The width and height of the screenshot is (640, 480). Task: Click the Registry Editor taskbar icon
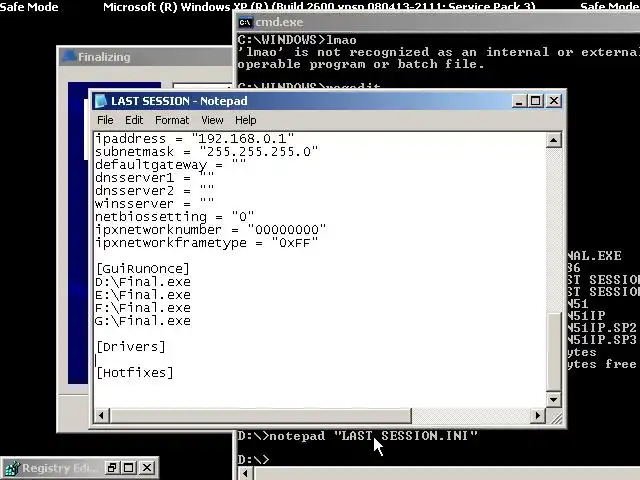tap(11, 468)
